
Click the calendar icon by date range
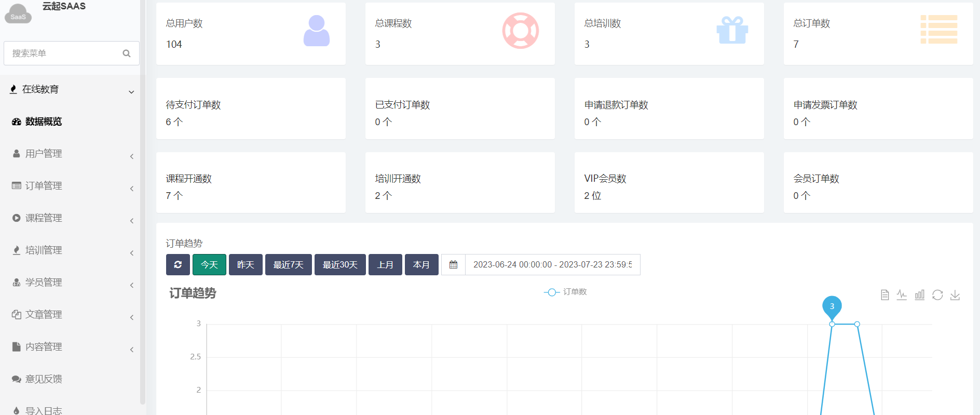coord(453,264)
